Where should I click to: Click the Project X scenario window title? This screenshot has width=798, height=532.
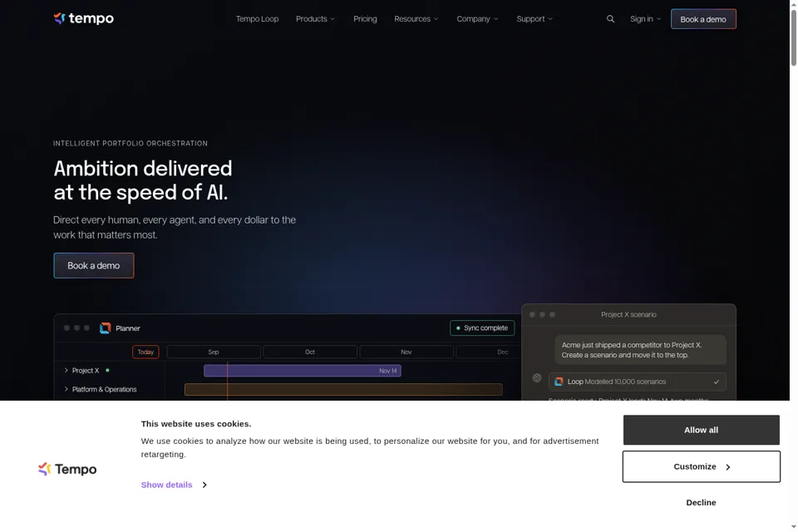pos(628,314)
